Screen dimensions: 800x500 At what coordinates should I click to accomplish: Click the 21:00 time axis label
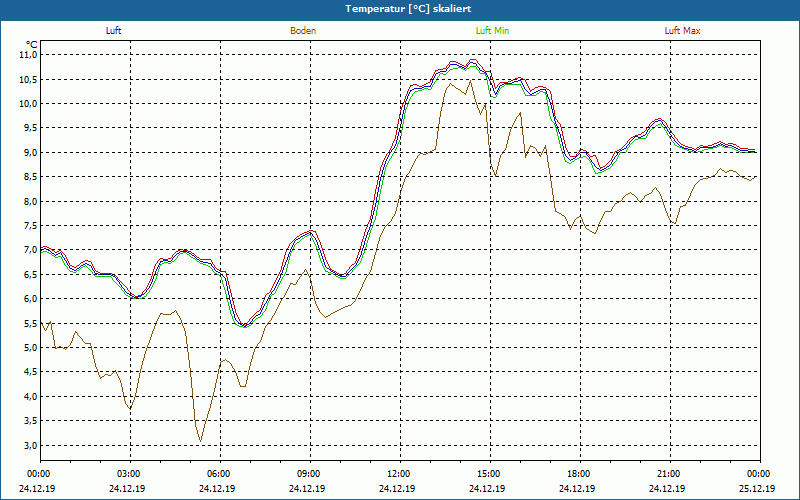coord(670,474)
